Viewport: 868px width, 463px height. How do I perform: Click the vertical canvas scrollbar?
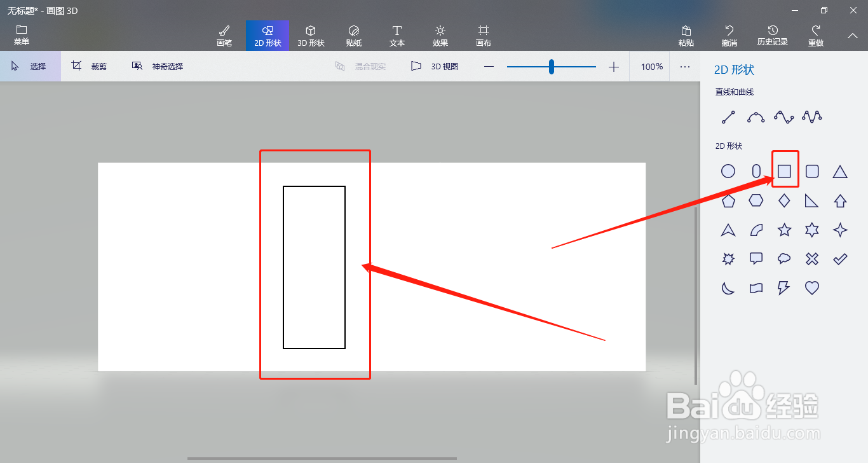coord(696,295)
